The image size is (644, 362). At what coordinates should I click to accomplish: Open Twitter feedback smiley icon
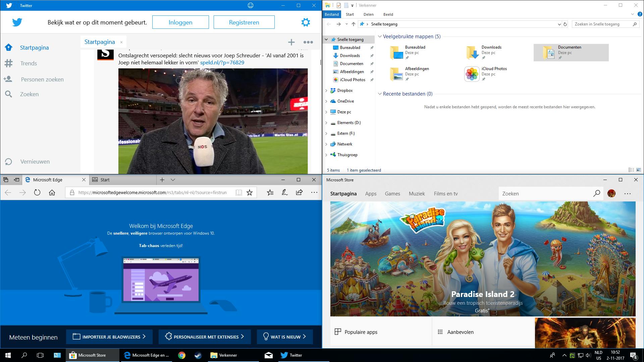(251, 5)
